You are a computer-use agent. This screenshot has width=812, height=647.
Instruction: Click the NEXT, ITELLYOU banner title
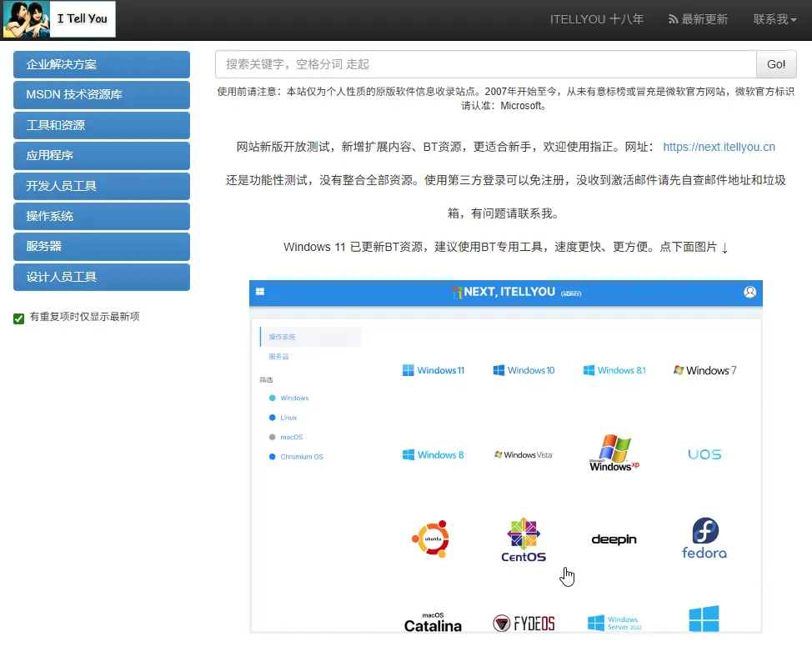[x=509, y=292]
